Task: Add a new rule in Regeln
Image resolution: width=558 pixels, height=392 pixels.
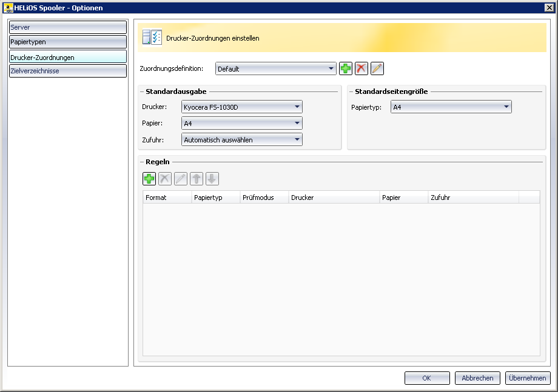Action: click(x=149, y=179)
